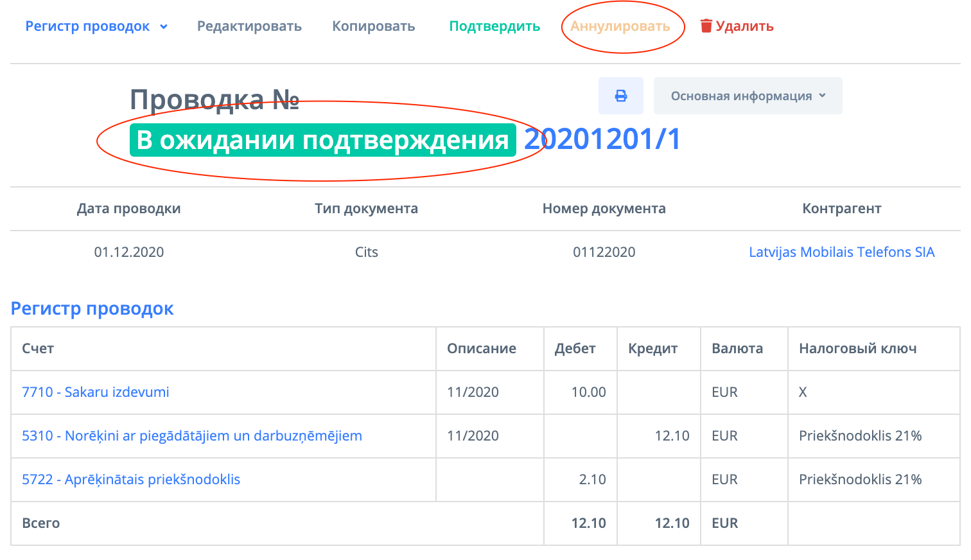Click the Номер документа label
Screen dimensions: 971x560
click(604, 208)
